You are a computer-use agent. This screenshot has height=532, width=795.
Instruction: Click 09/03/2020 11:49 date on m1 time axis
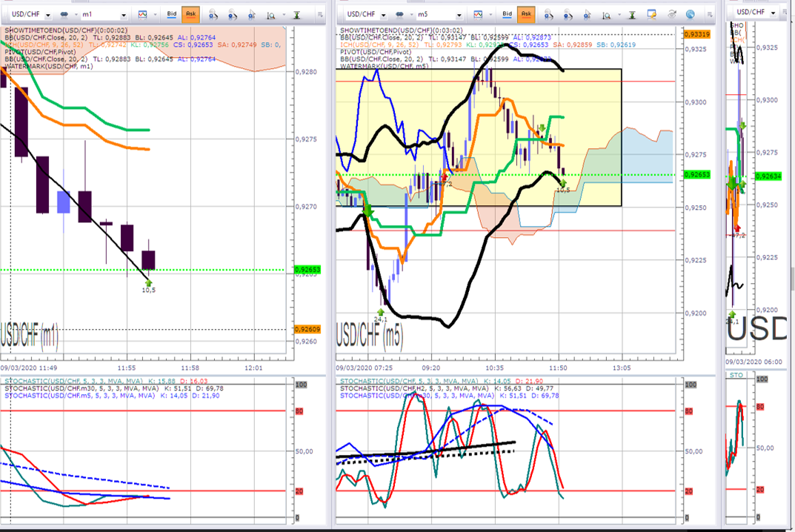click(29, 368)
